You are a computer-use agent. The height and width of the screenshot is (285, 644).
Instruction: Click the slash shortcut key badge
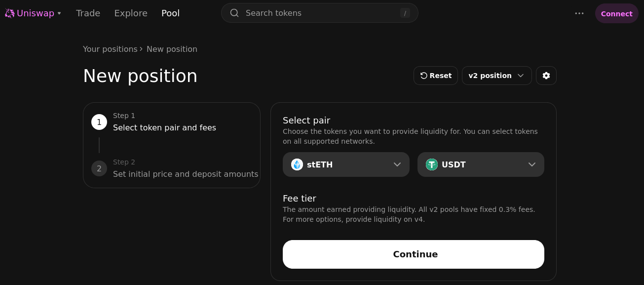coord(405,13)
